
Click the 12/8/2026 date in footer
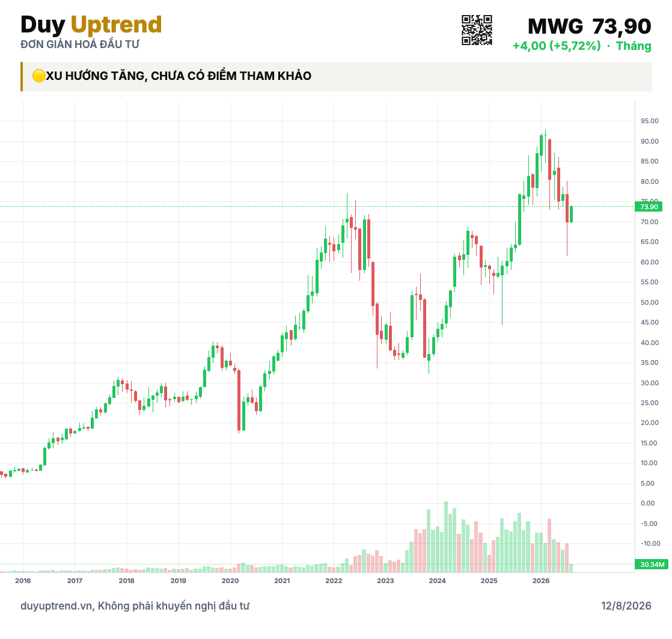626,606
